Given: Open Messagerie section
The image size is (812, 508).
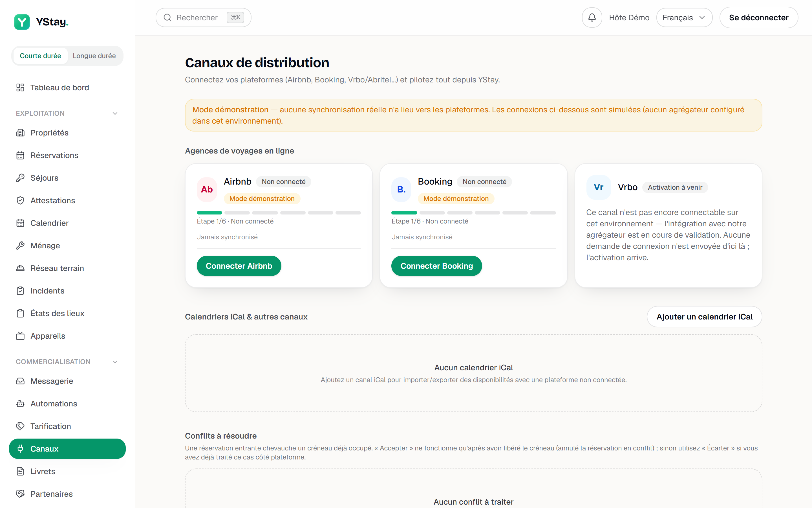Looking at the screenshot, I should (x=67, y=381).
